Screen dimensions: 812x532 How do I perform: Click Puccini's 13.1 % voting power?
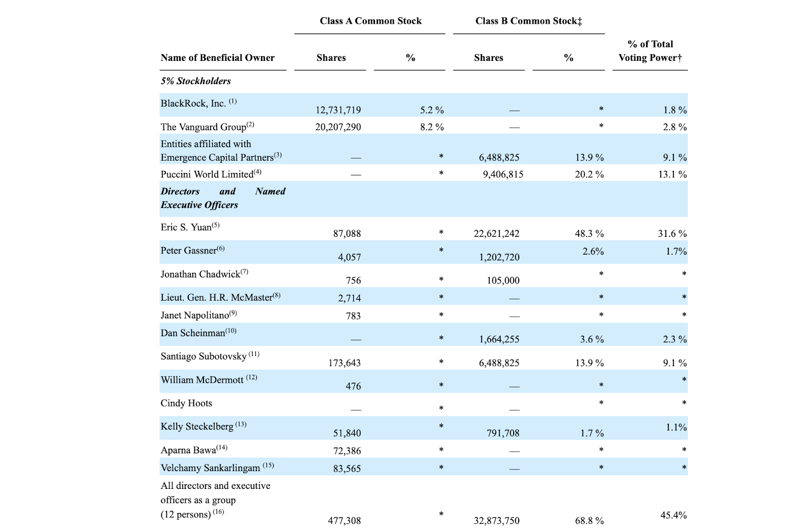point(672,174)
